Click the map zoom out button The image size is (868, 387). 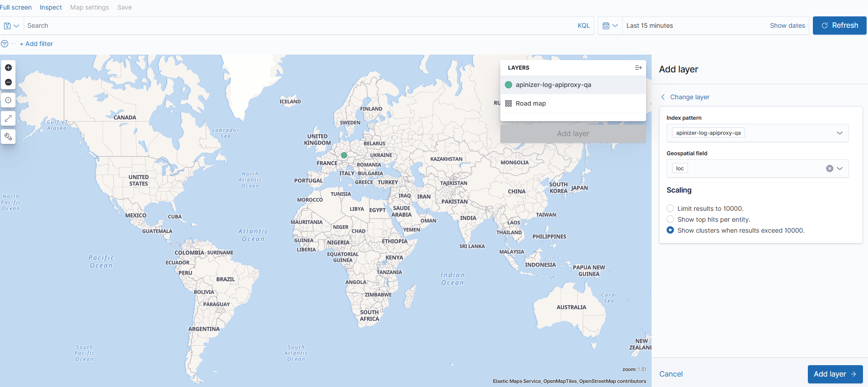pyautogui.click(x=8, y=82)
